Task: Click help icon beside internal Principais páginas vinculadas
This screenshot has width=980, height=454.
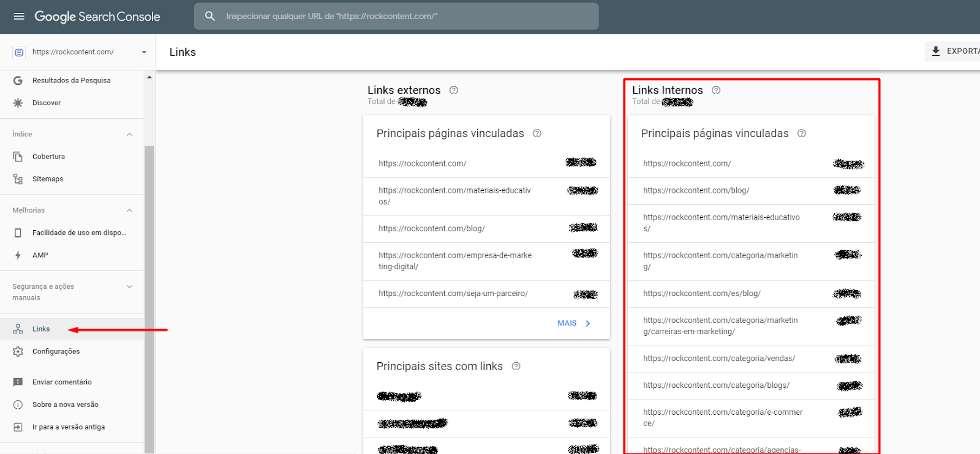Action: pos(802,133)
